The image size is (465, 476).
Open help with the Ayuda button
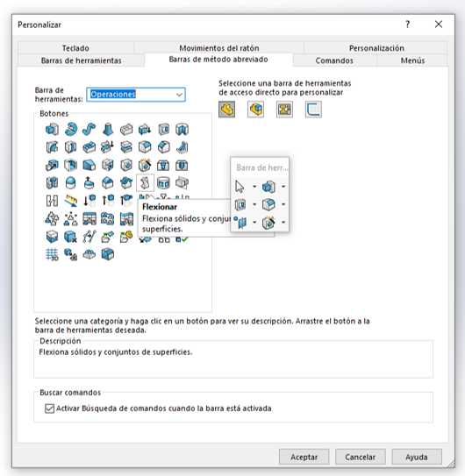417,457
